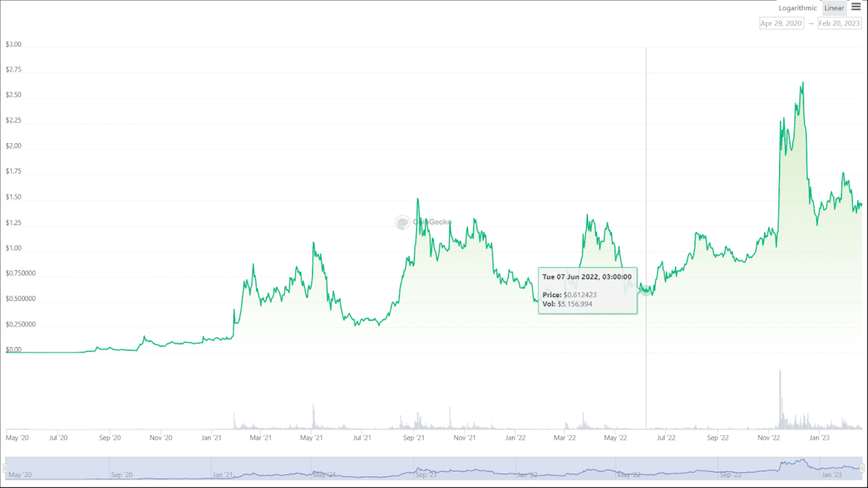
Task: Click the blue navigator mini-chart range selector
Action: pyautogui.click(x=434, y=466)
